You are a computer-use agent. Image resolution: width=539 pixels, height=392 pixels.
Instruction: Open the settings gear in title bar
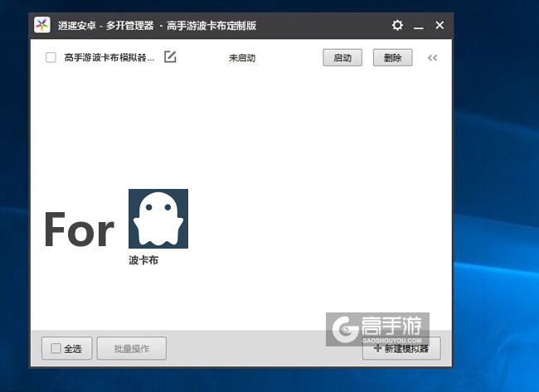(x=397, y=25)
